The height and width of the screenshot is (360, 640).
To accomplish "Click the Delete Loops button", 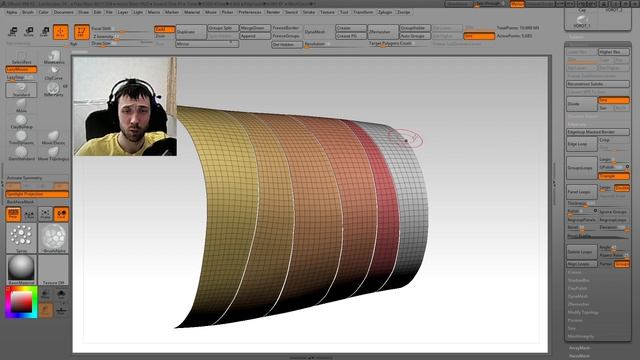I will tap(582, 252).
